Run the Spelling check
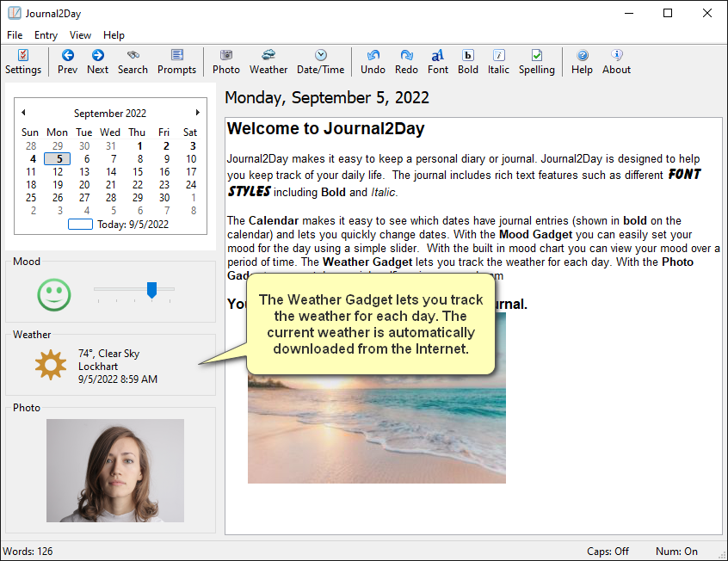This screenshot has height=561, width=728. (x=537, y=62)
